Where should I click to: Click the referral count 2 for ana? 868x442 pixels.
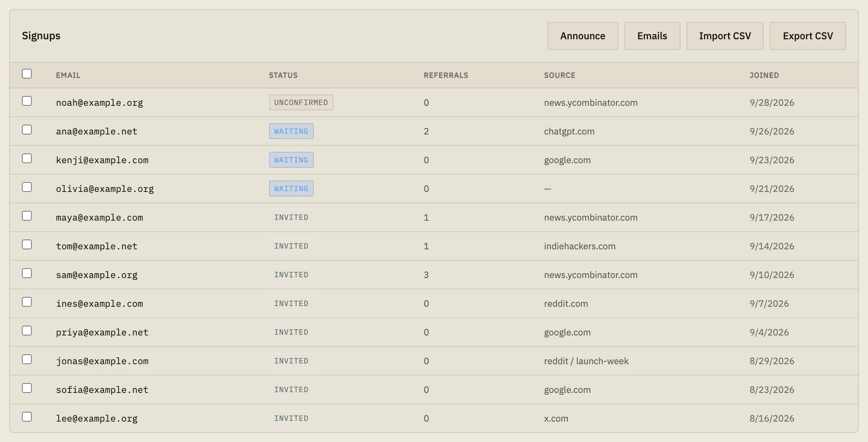(426, 131)
